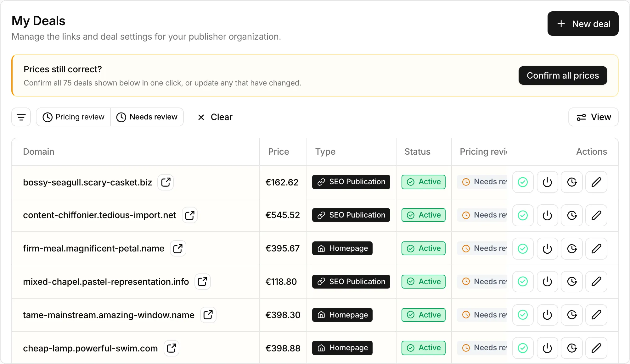630x364 pixels.
Task: Create a New deal
Action: pyautogui.click(x=583, y=24)
